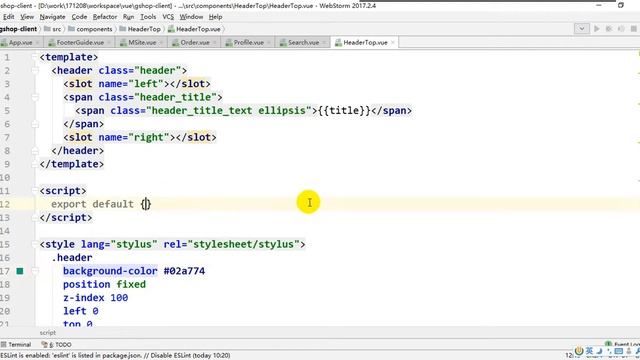Screen dimensions: 640x360
Task: Open the Run menu
Action: [128, 17]
